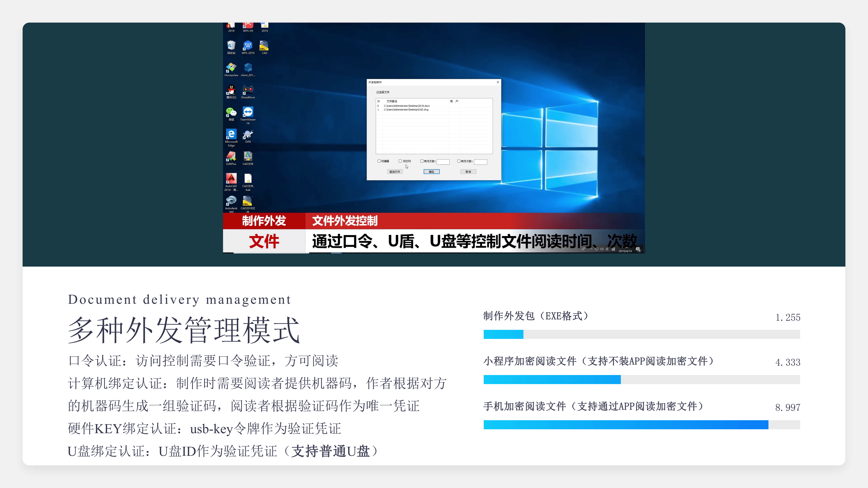Click inside the 有效次数 input field

(x=481, y=162)
